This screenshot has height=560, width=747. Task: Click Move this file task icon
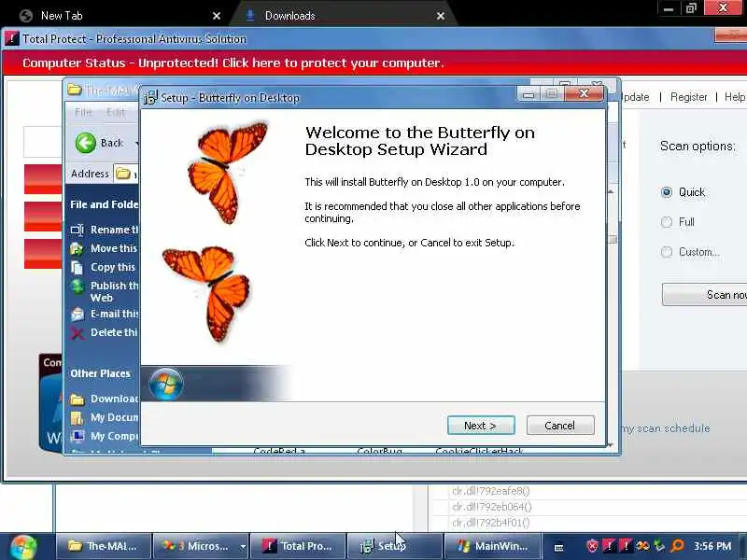[78, 248]
